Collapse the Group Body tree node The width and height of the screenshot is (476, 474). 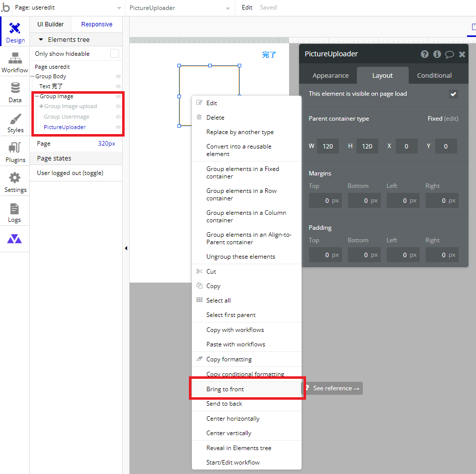32,76
